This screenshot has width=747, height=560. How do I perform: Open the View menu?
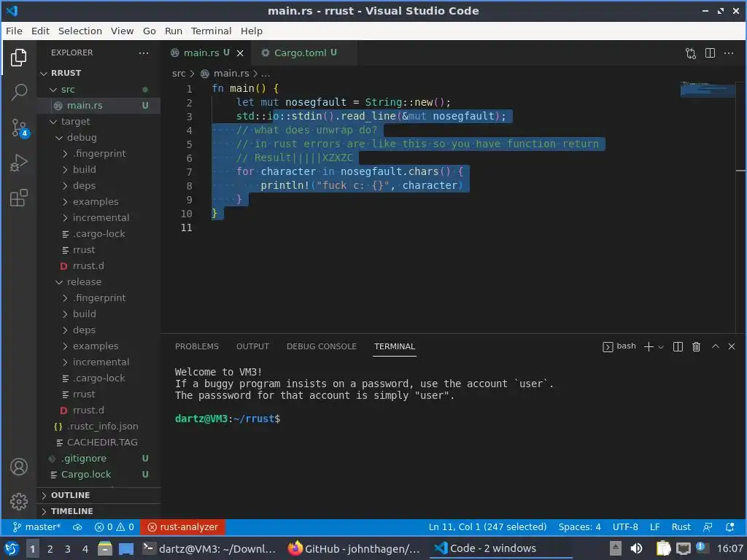122,31
